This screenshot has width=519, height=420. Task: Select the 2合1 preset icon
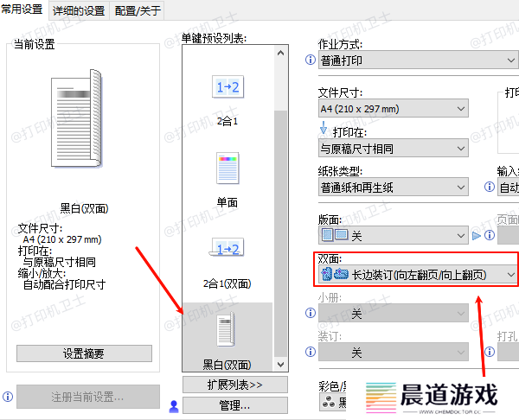(227, 86)
